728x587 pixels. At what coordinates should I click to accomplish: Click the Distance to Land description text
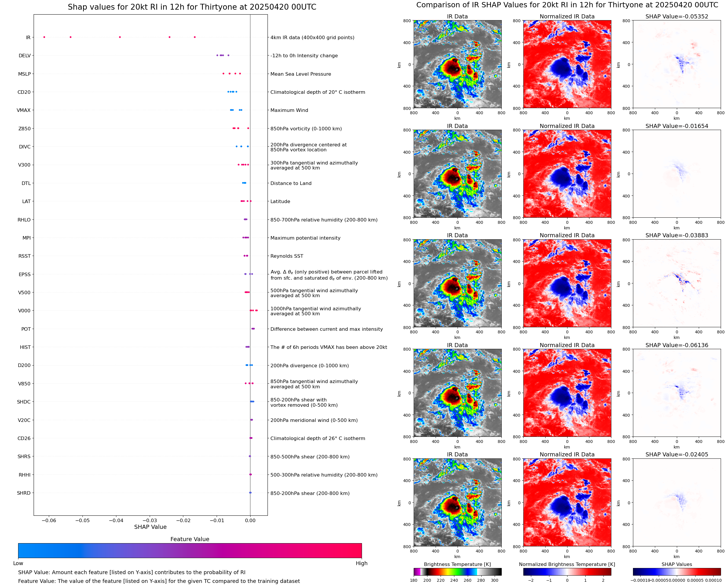pyautogui.click(x=291, y=183)
